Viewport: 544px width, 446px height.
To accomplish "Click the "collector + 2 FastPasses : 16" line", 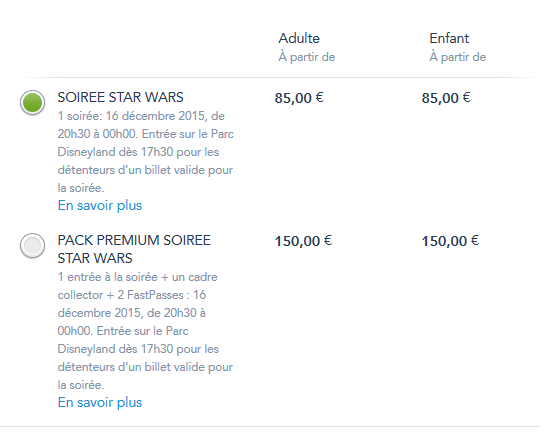I will point(132,295).
